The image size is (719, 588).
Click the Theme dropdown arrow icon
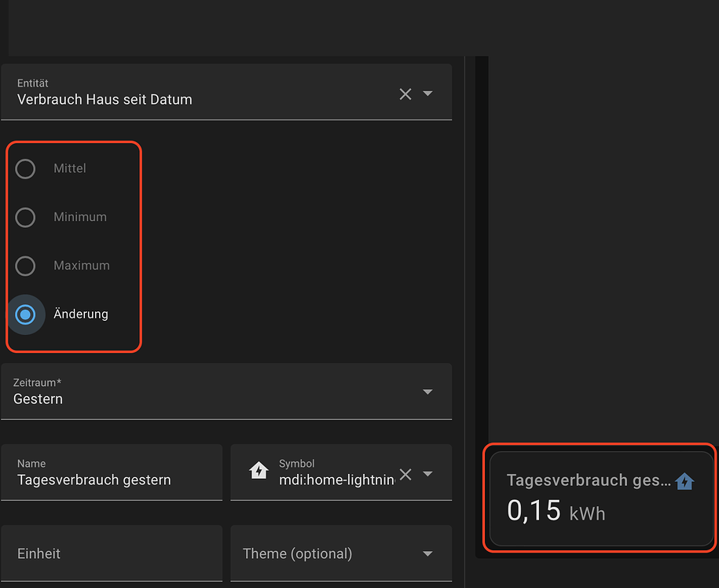pos(428,553)
